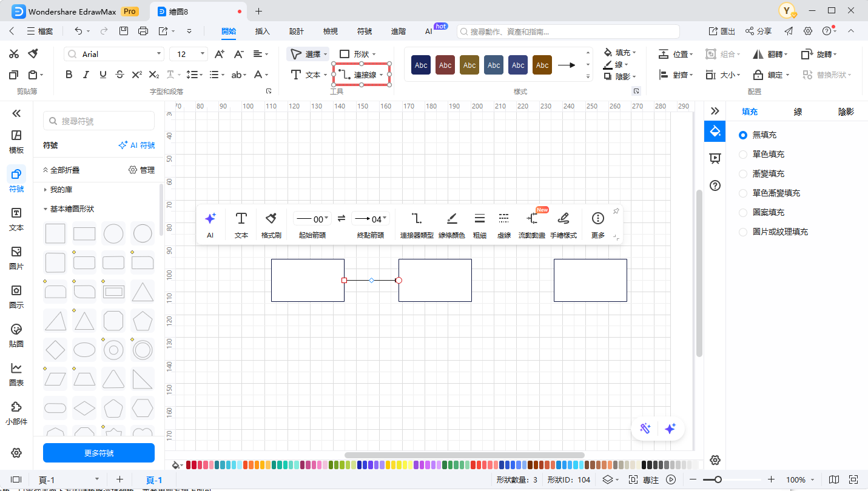Viewport: 868px width, 491px height.
Task: Click the Cut scissors icon
Action: [x=14, y=54]
